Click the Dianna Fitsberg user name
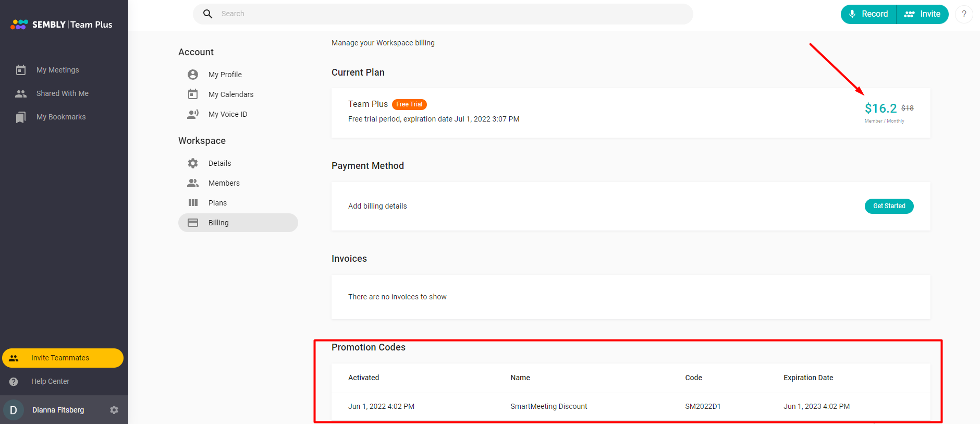980x424 pixels. pyautogui.click(x=58, y=410)
